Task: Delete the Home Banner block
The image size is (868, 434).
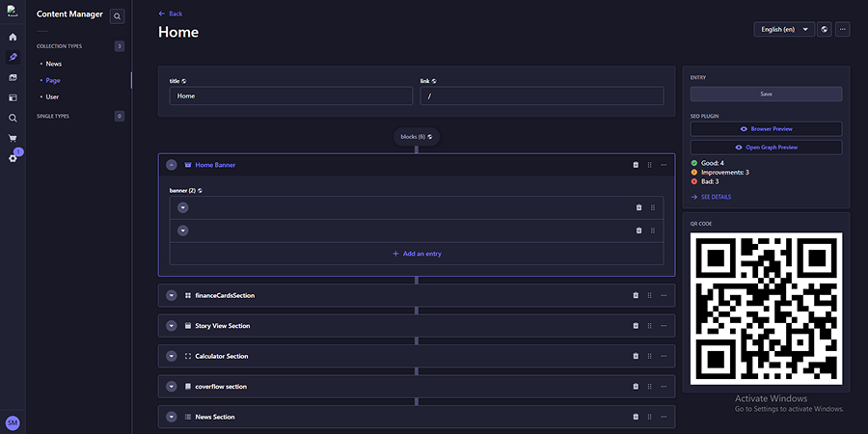Action: point(636,165)
